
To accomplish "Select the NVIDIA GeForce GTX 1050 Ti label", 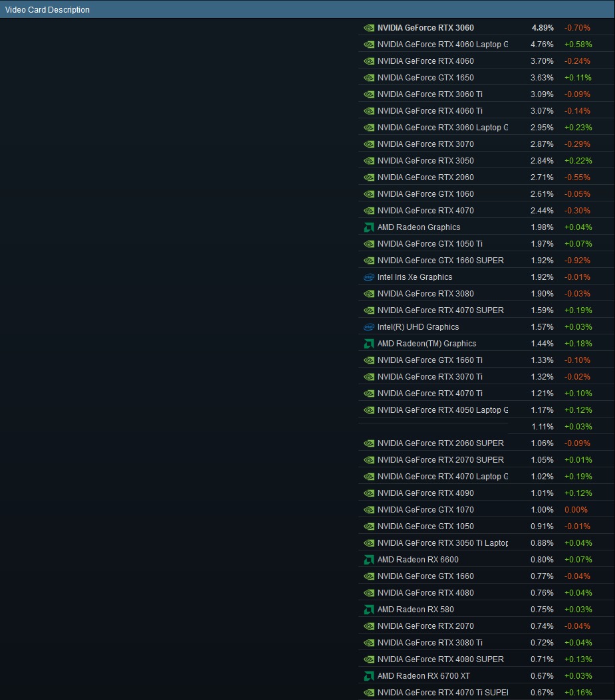I will (x=430, y=244).
